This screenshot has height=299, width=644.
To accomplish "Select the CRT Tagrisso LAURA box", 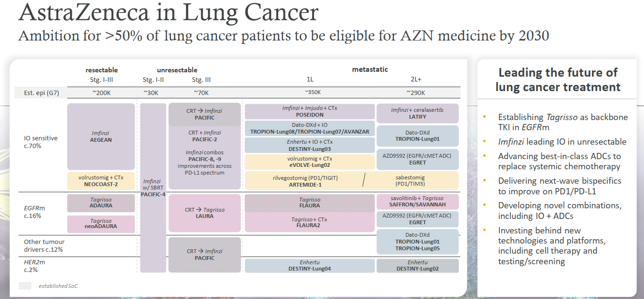I will coord(205,213).
